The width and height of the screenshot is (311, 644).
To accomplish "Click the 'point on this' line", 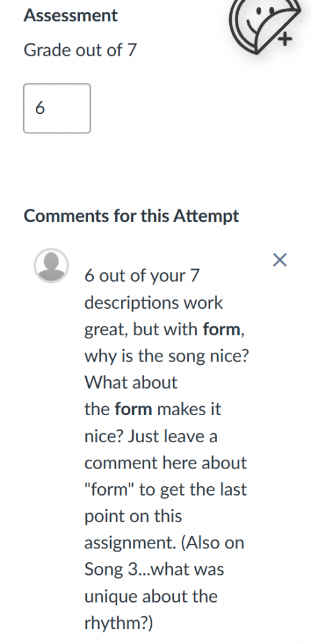I will [133, 516].
